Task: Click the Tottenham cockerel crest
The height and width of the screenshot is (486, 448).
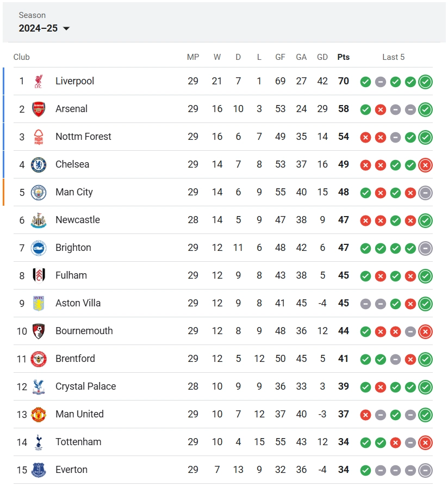Action: click(x=39, y=442)
